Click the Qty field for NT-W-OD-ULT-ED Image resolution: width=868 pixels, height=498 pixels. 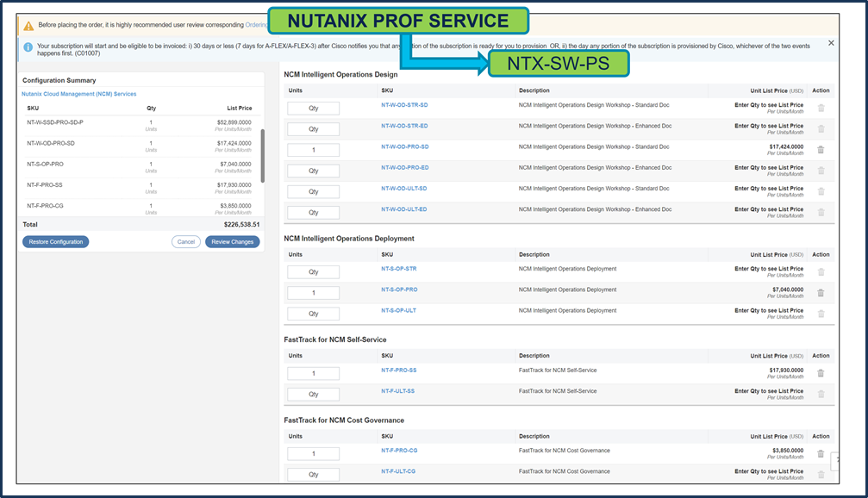(313, 213)
